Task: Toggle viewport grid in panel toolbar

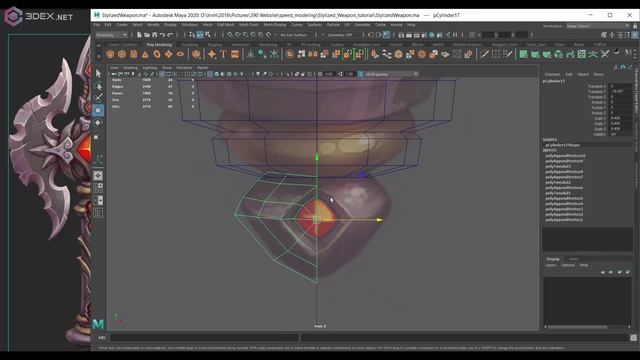Action: click(162, 74)
